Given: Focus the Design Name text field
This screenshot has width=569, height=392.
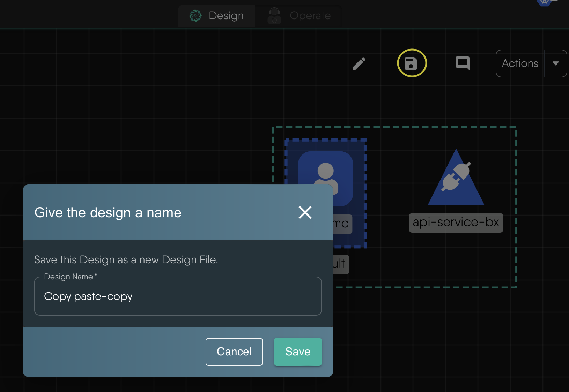Looking at the screenshot, I should [x=178, y=296].
